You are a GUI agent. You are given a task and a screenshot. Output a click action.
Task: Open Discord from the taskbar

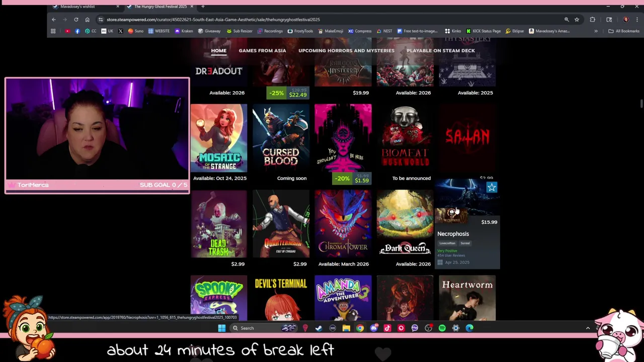point(373,328)
